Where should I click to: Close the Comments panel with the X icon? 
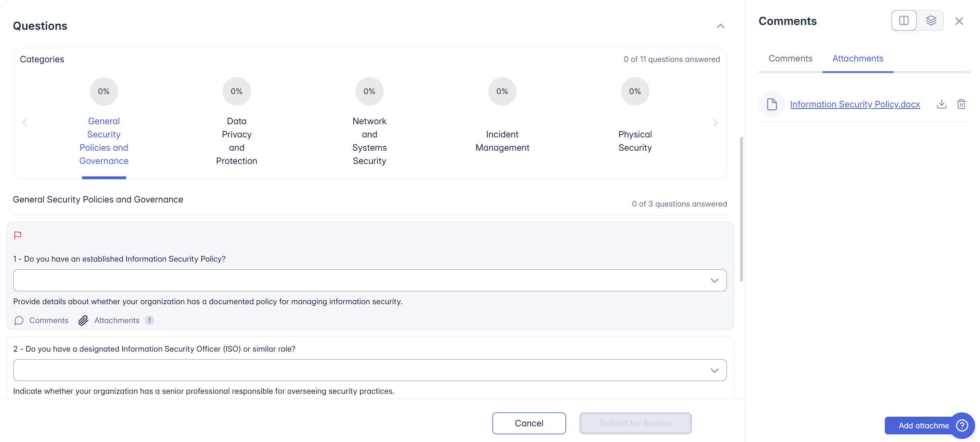(x=960, y=20)
